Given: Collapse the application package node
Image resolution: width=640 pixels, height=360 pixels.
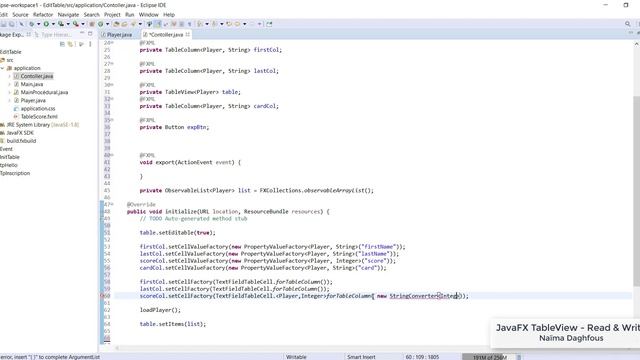Looking at the screenshot, I should (x=2, y=68).
